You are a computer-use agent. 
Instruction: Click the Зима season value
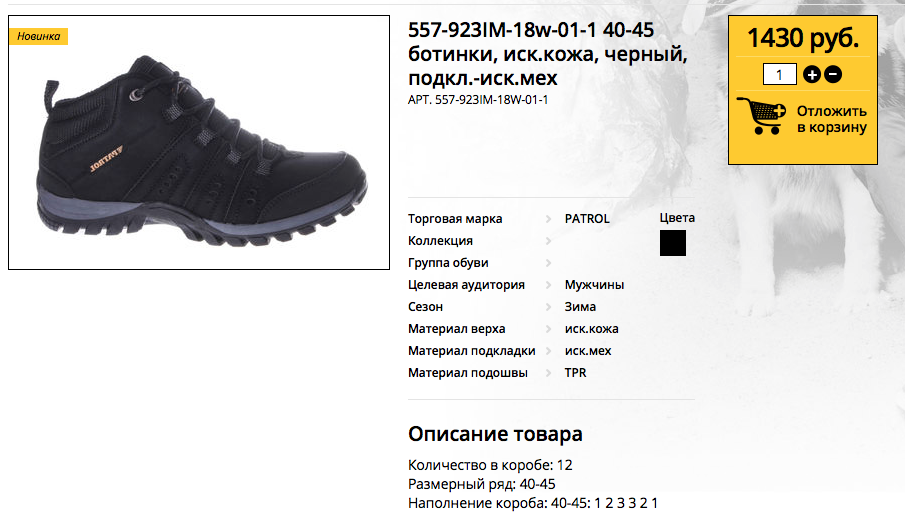coord(580,307)
